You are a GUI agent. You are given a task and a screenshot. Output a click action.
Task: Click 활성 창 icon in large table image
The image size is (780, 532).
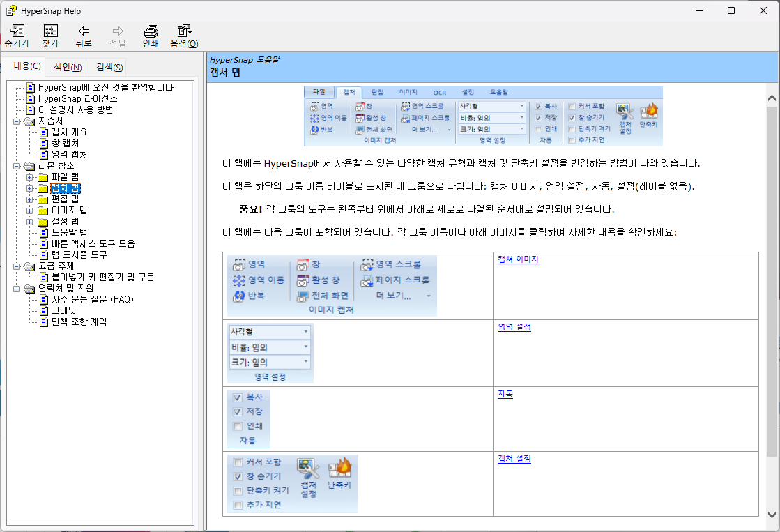303,280
